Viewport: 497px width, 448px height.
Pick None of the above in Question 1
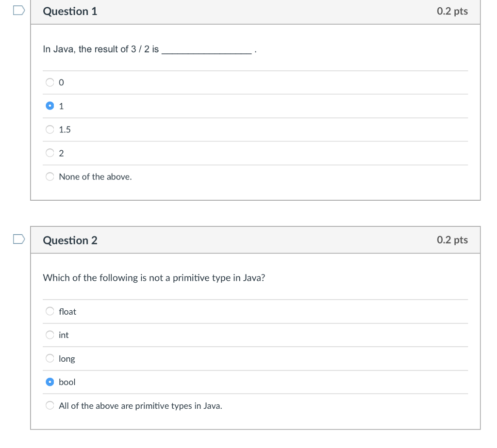50,176
